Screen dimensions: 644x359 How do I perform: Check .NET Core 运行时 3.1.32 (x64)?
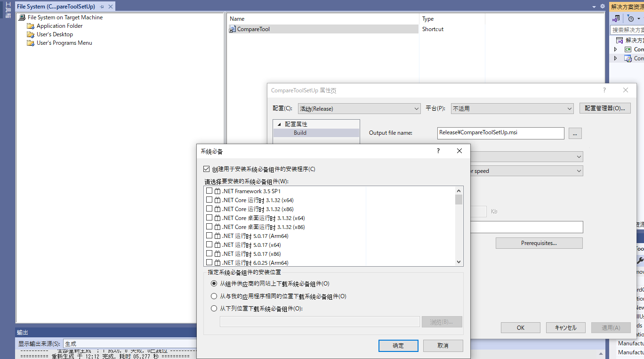click(209, 200)
